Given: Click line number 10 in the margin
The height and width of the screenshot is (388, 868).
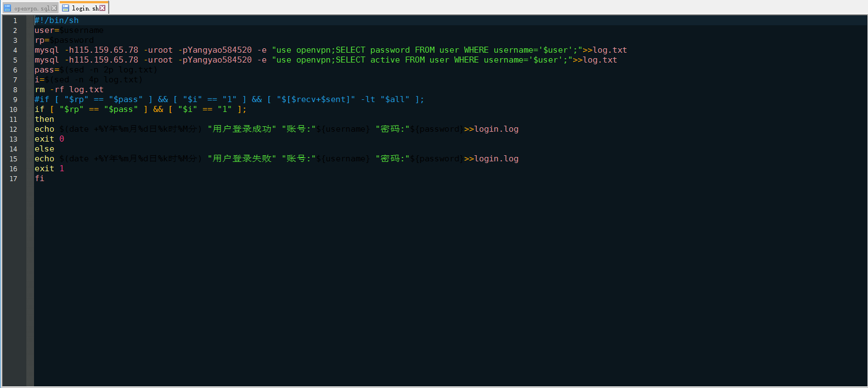Looking at the screenshot, I should [x=14, y=110].
